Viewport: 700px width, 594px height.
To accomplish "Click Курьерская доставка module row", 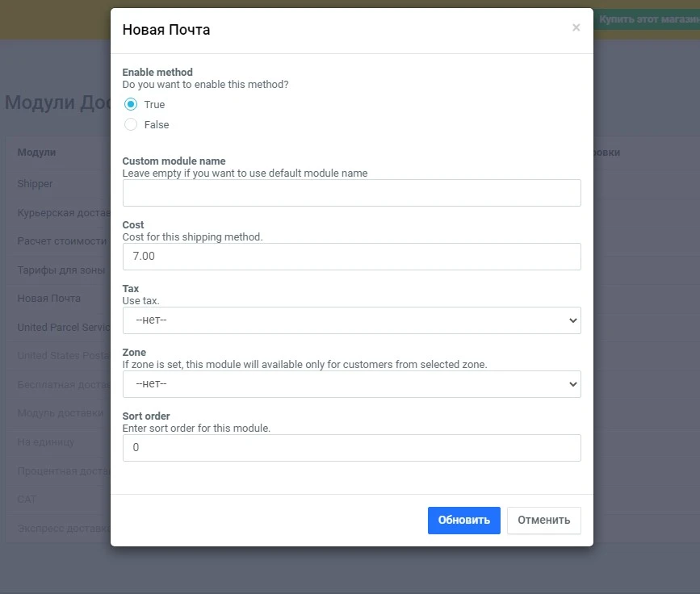I will (x=62, y=213).
